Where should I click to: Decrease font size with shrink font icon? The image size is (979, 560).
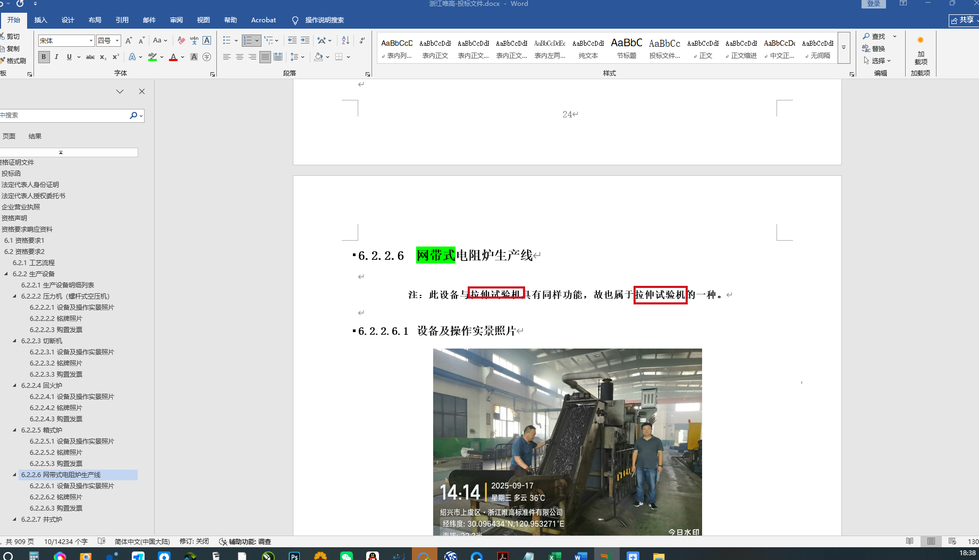point(141,40)
